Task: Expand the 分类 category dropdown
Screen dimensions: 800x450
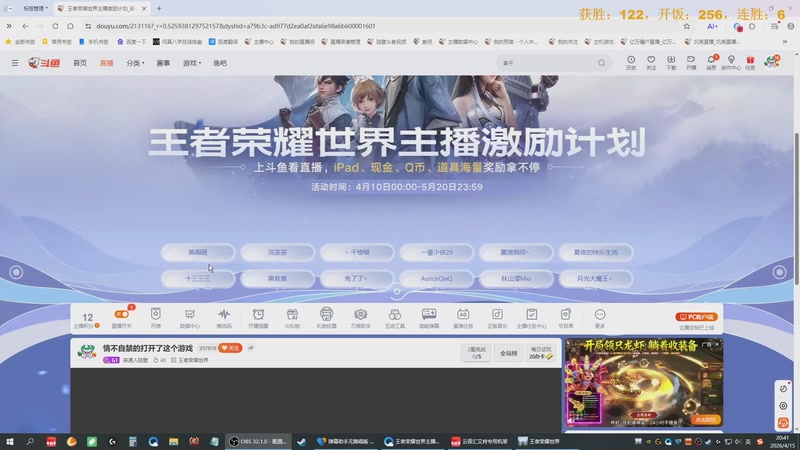Action: point(135,63)
